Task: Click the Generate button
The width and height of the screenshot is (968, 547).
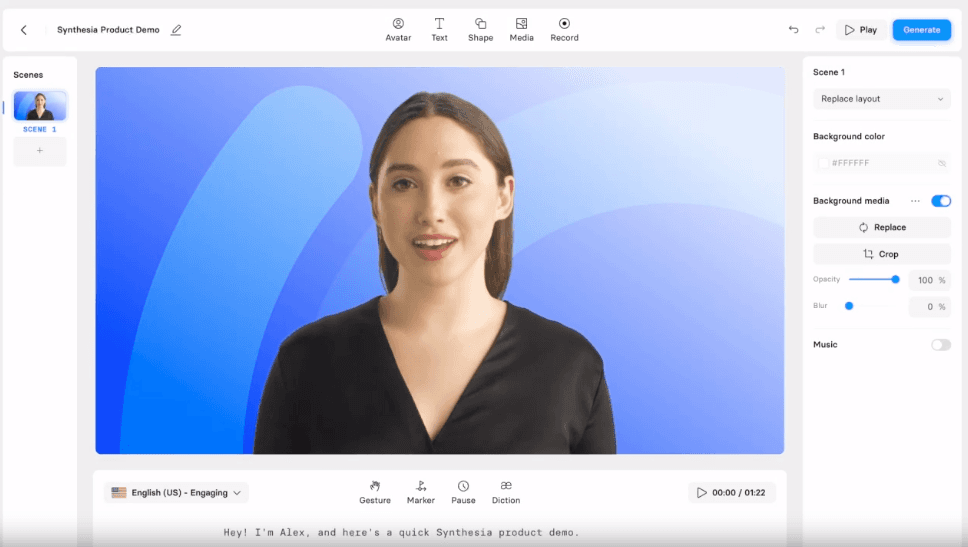Action: [921, 30]
